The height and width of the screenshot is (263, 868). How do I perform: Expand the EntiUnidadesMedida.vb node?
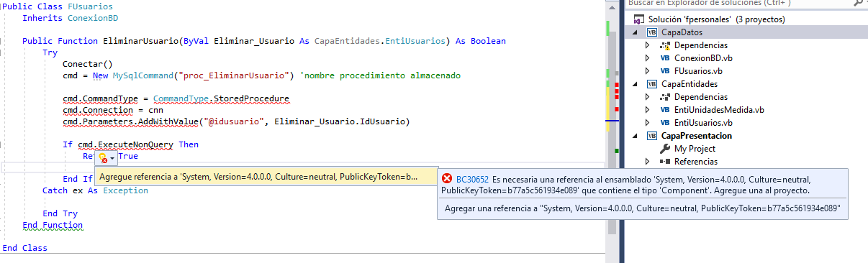point(648,110)
